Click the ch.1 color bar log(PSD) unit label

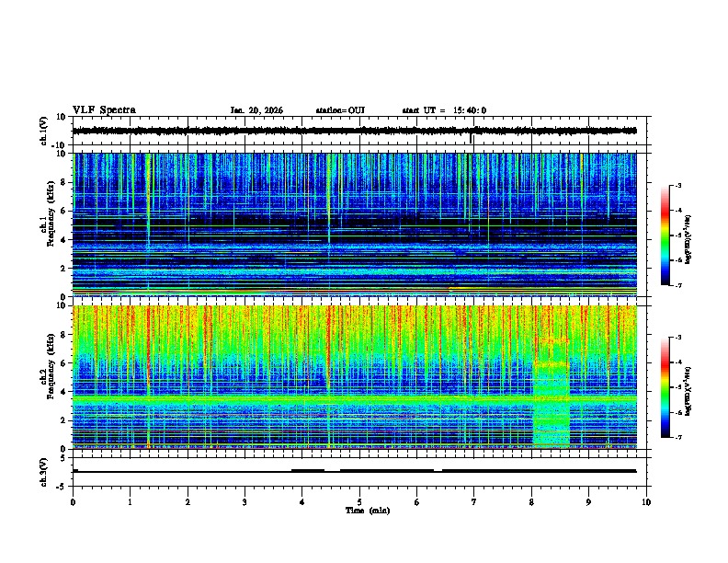tap(688, 240)
